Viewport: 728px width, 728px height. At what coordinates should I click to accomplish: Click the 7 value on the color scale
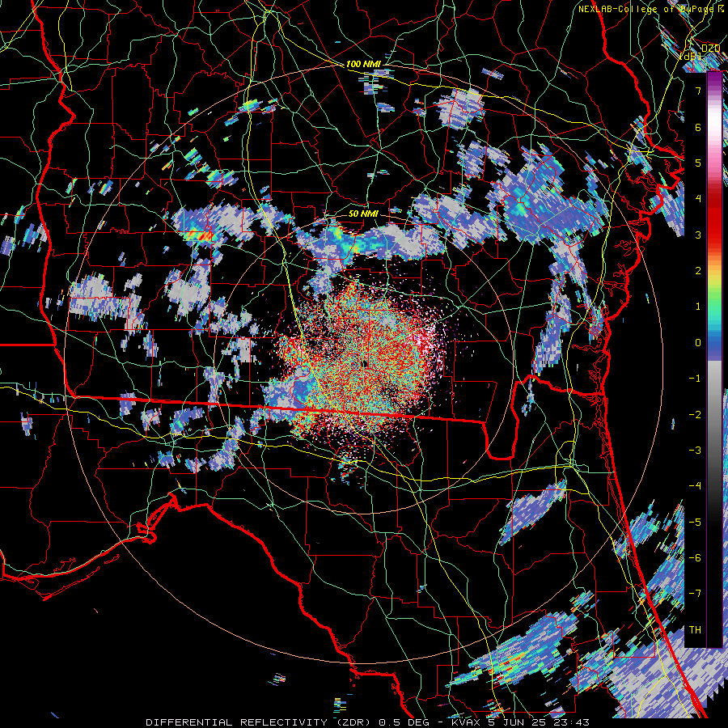click(698, 91)
